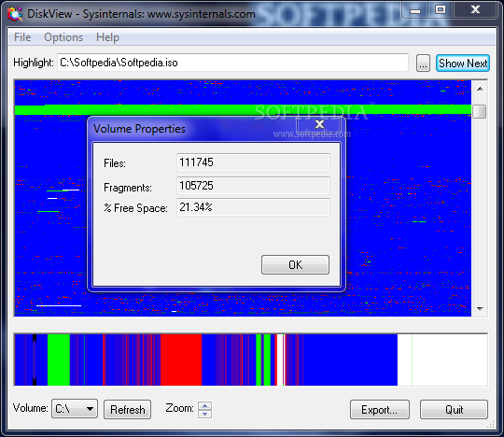Screen dimensions: 504x437
Task: Click the Fragments: label
Action: coord(128,188)
